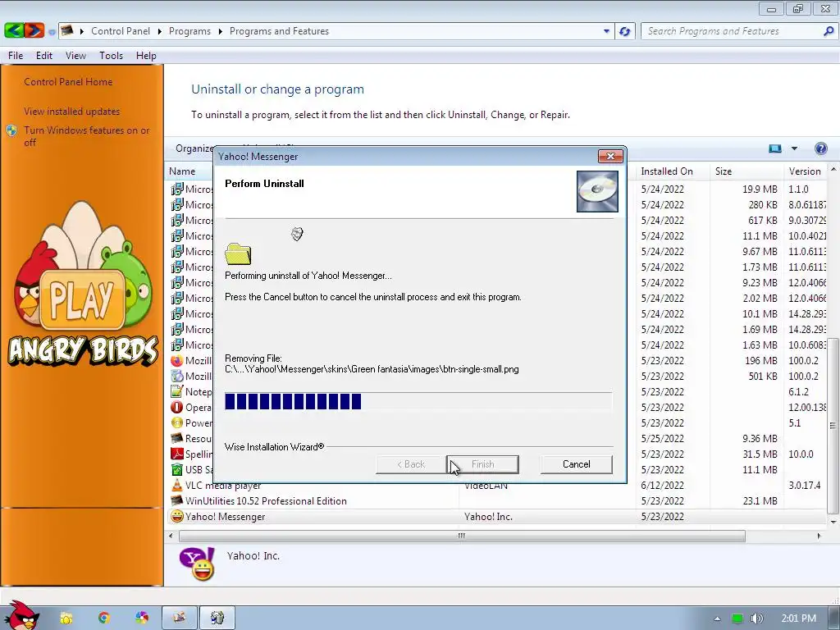The image size is (840, 630).
Task: Click Control Panel in the address breadcrumb
Action: [121, 31]
